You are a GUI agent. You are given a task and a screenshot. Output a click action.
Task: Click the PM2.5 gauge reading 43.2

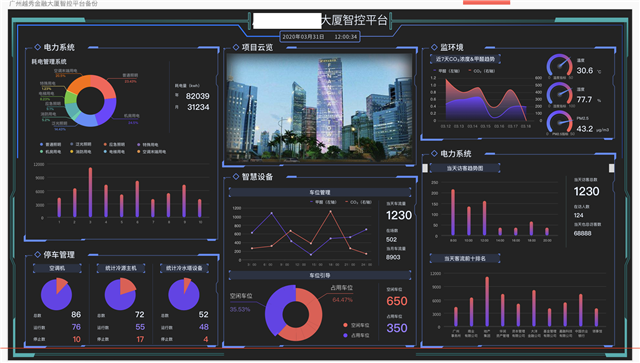[x=560, y=123]
